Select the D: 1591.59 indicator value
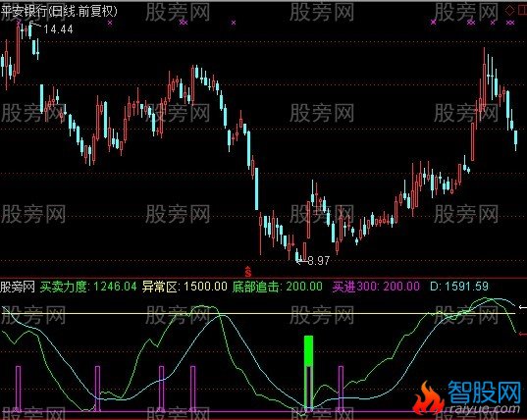The height and width of the screenshot is (420, 527). pyautogui.click(x=459, y=287)
